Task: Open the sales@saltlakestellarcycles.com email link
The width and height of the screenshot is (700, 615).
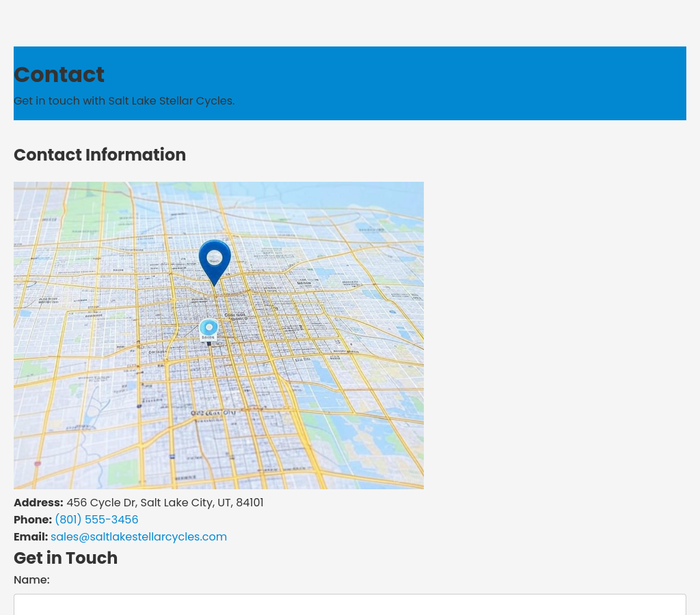Action: click(139, 537)
